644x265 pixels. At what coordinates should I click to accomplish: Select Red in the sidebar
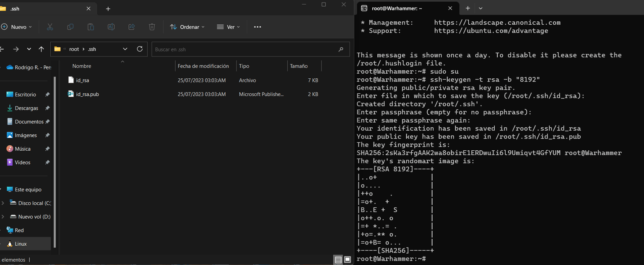pyautogui.click(x=19, y=230)
